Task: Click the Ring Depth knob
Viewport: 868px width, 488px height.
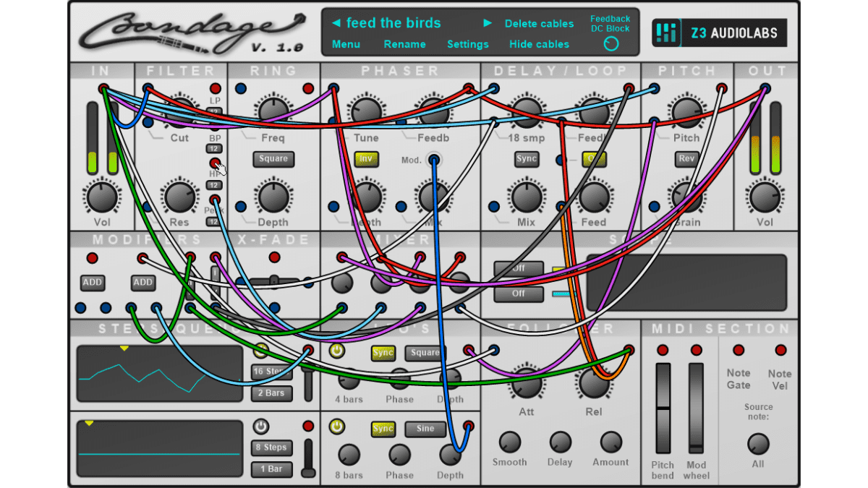Action: point(273,197)
